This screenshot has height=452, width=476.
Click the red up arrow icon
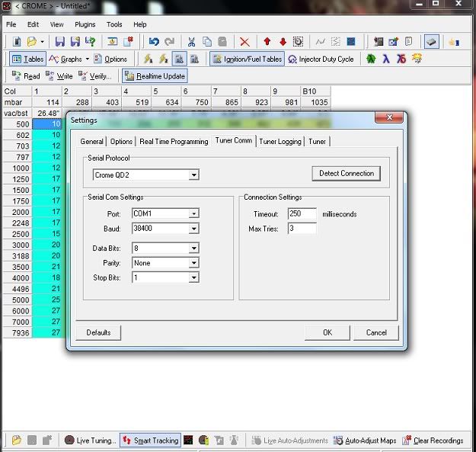tap(267, 41)
